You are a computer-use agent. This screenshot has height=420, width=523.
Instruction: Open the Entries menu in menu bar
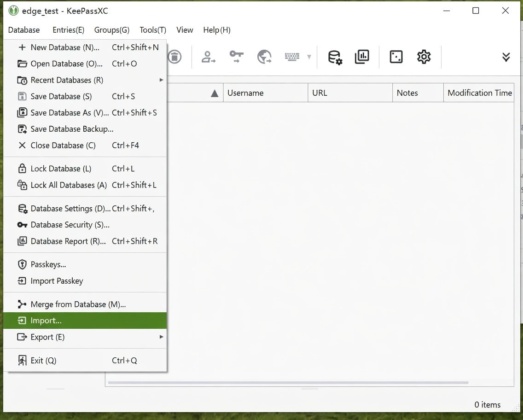pos(69,30)
